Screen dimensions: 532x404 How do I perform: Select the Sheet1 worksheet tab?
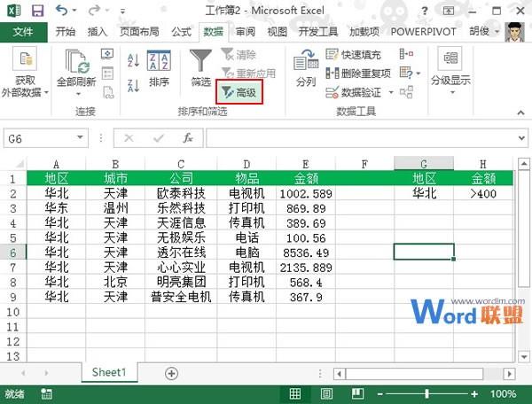tap(109, 372)
